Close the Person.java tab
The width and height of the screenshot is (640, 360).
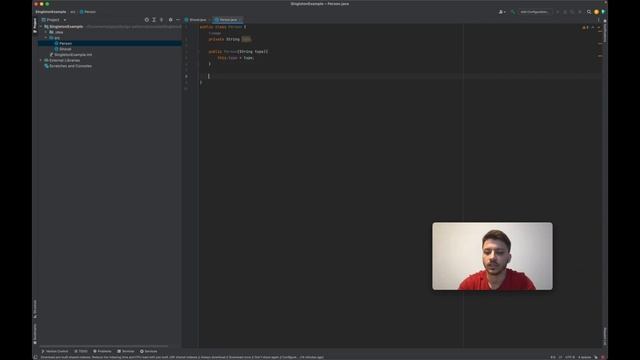coord(240,20)
